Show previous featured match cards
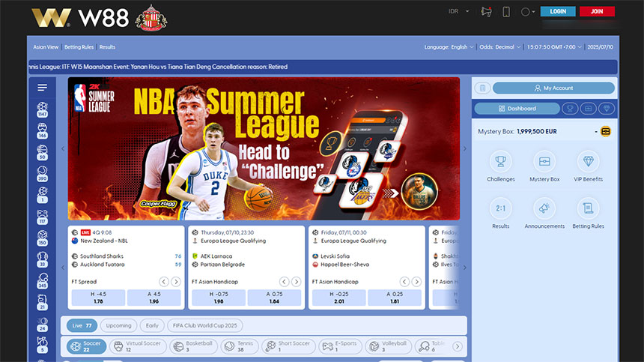 click(x=63, y=268)
